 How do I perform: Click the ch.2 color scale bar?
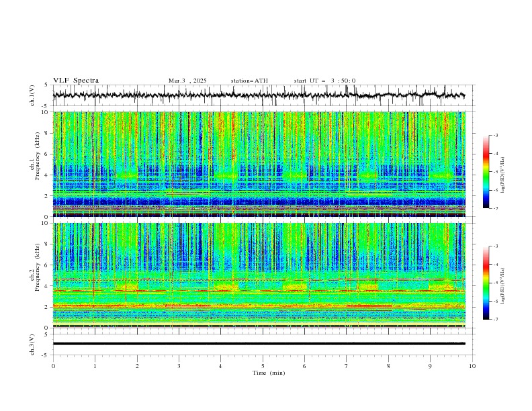pos(486,283)
